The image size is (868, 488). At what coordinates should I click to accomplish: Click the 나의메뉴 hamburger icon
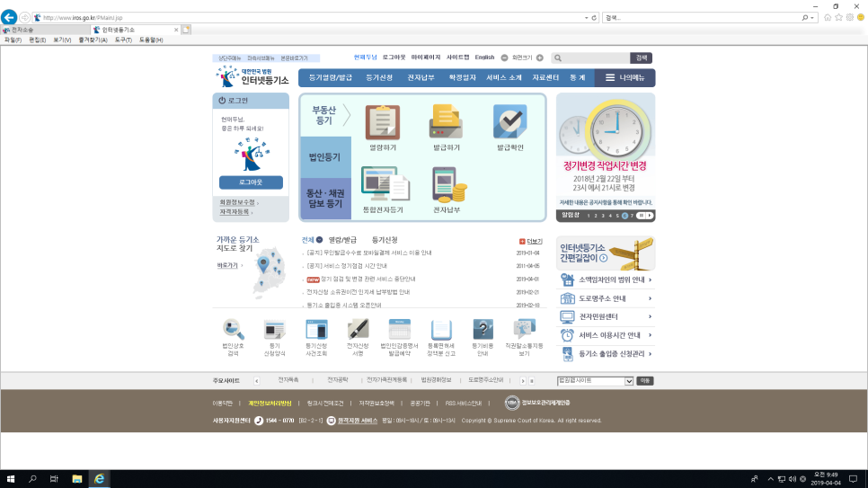[x=610, y=77]
